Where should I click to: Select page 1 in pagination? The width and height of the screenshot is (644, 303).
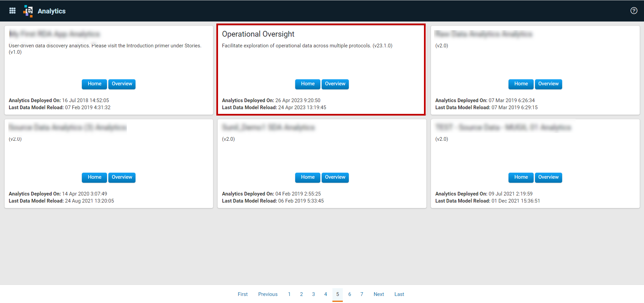click(x=289, y=294)
